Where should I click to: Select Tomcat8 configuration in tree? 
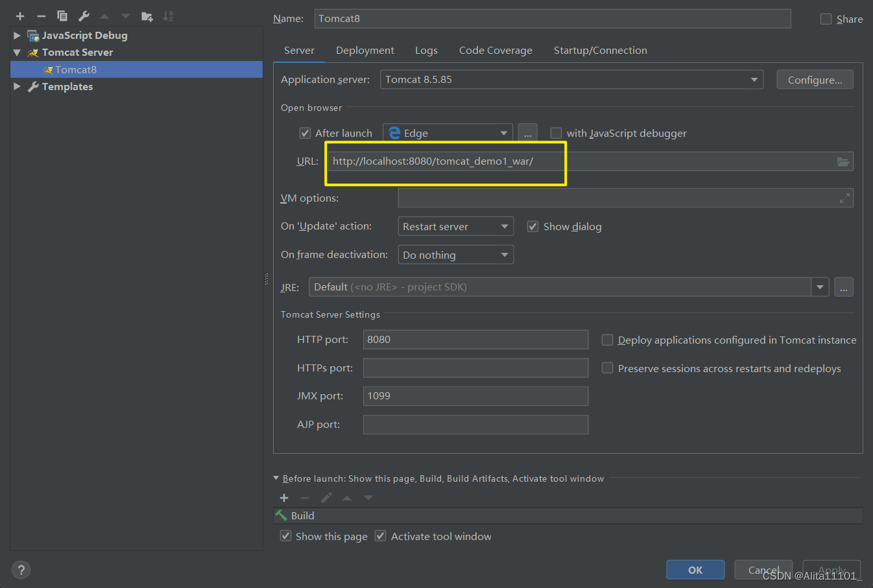pyautogui.click(x=136, y=69)
